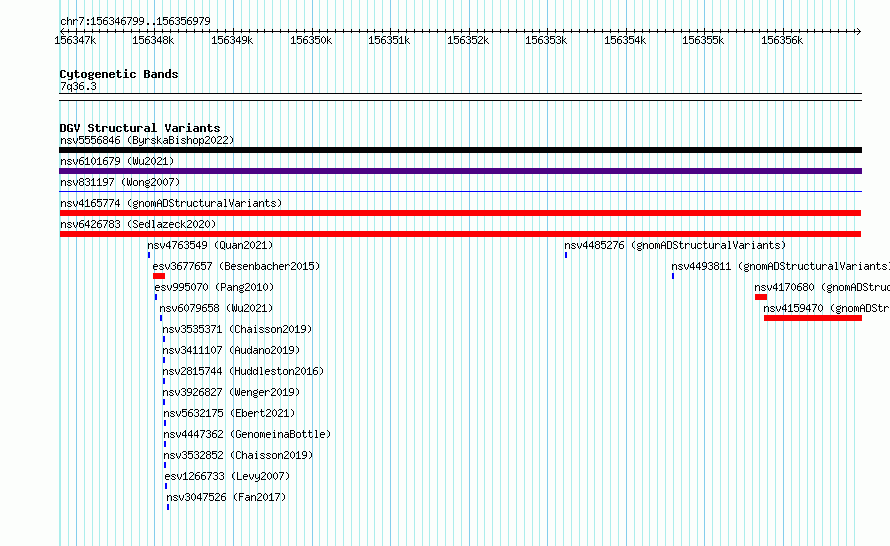This screenshot has width=890, height=546.
Task: Click esv995070 (Pang2010) label
Action: click(214, 287)
